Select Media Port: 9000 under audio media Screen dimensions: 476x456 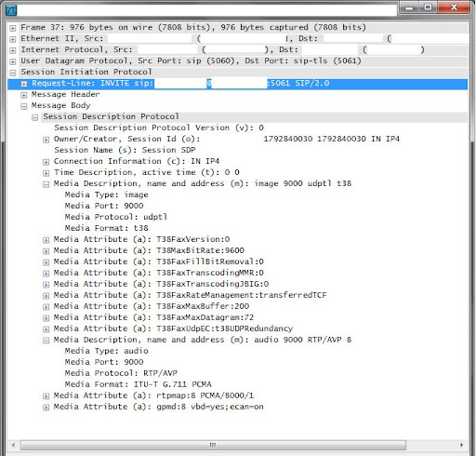point(104,362)
